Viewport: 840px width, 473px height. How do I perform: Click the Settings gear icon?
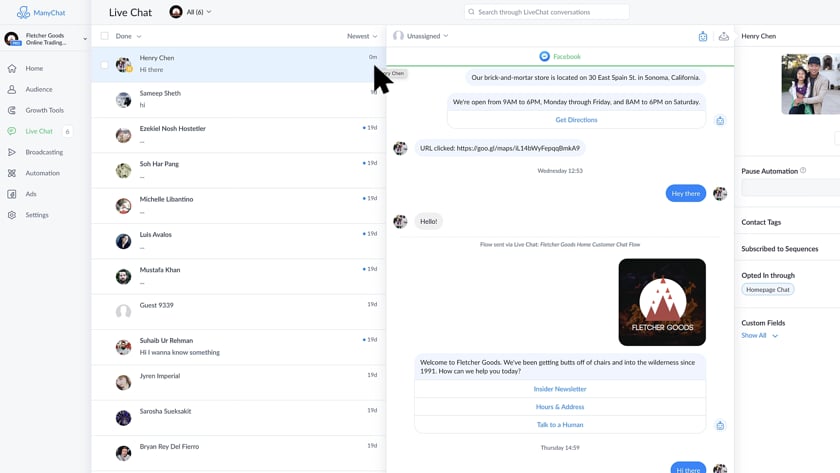(12, 215)
